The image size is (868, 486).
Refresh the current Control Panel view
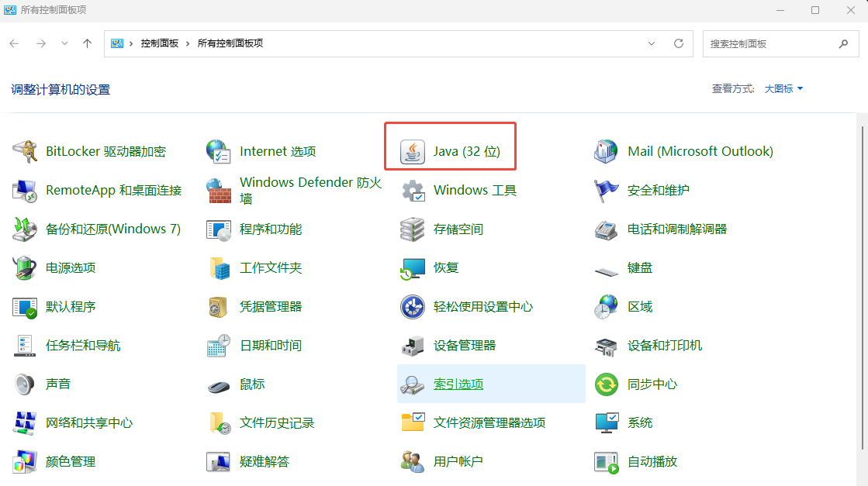coord(677,43)
